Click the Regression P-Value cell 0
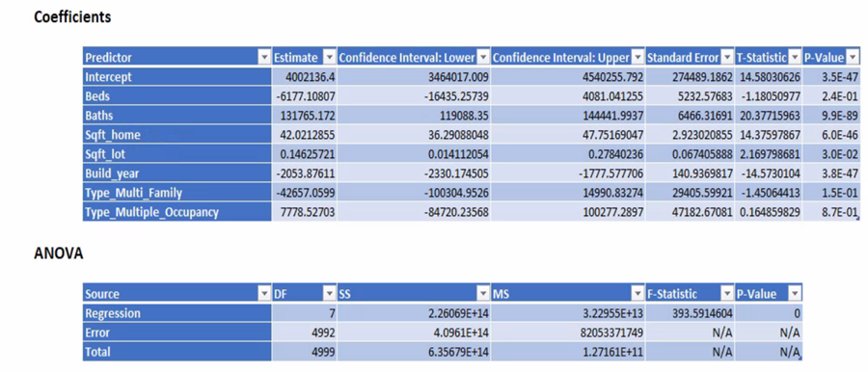This screenshot has height=372, width=868. click(769, 313)
